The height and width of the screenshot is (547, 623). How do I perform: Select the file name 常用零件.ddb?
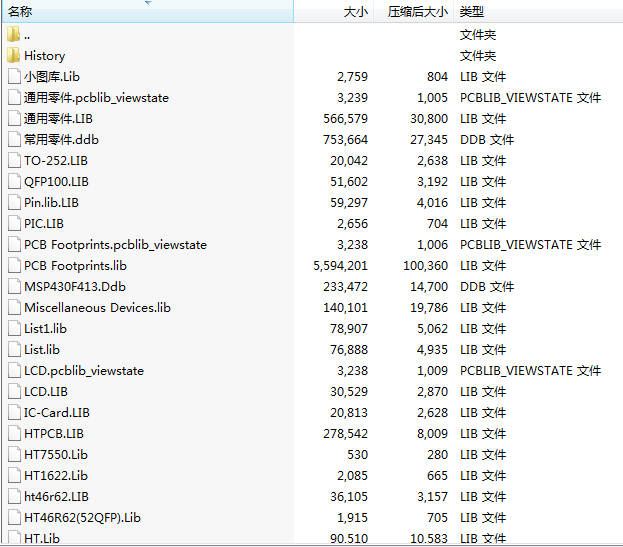pos(61,139)
